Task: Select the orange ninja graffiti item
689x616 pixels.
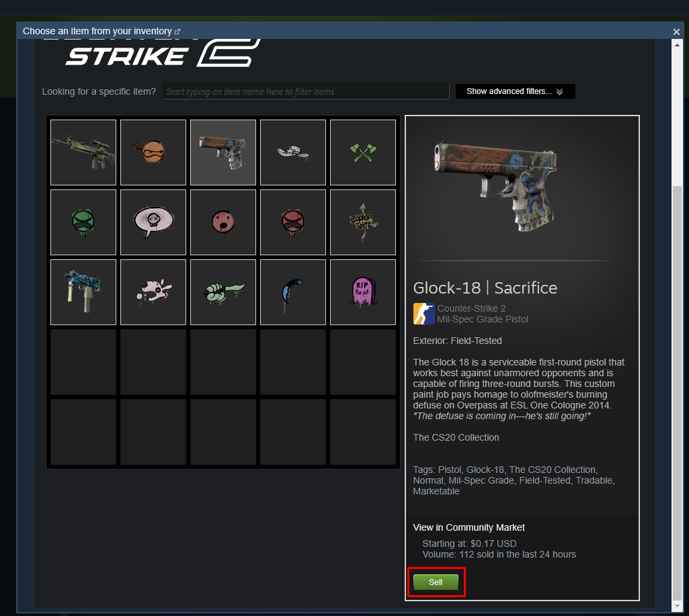Action: point(153,152)
